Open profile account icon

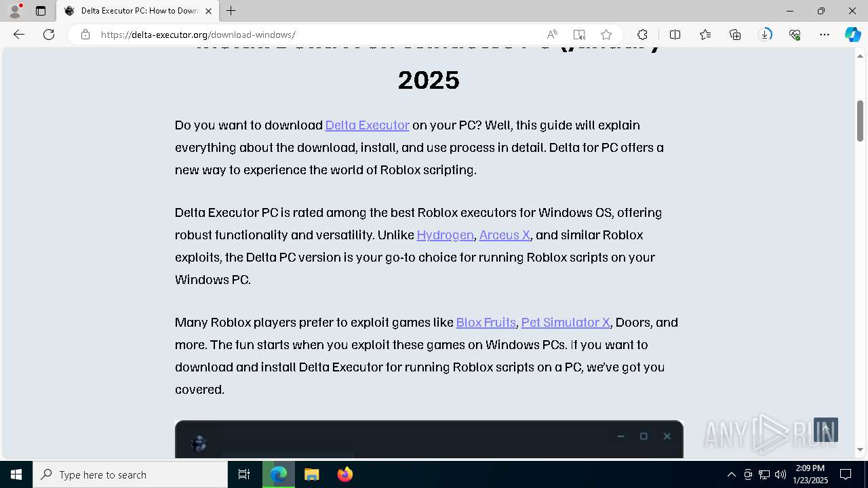(x=15, y=11)
